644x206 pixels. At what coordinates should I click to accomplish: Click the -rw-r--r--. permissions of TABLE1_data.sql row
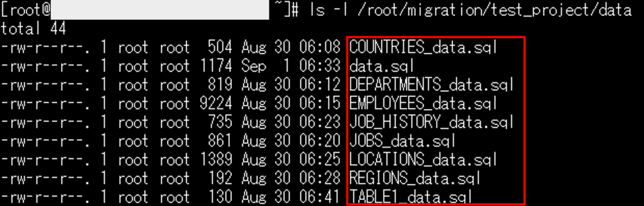point(46,197)
